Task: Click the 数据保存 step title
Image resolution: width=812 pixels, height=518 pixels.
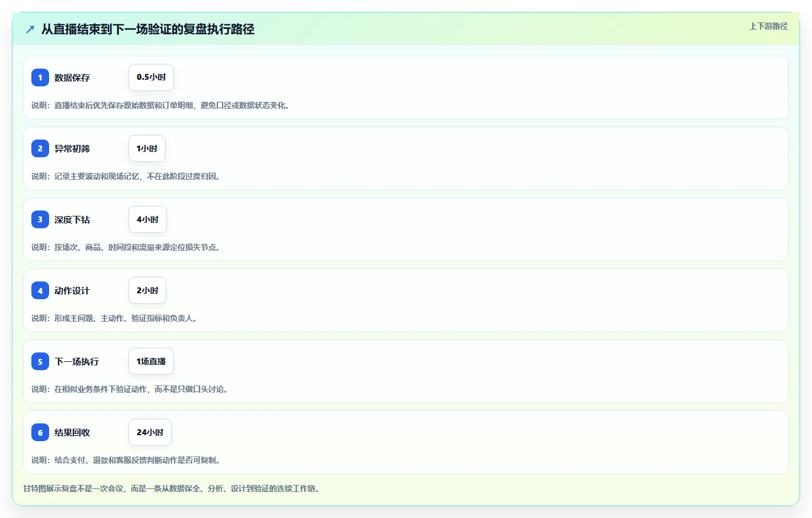Action: click(72, 77)
